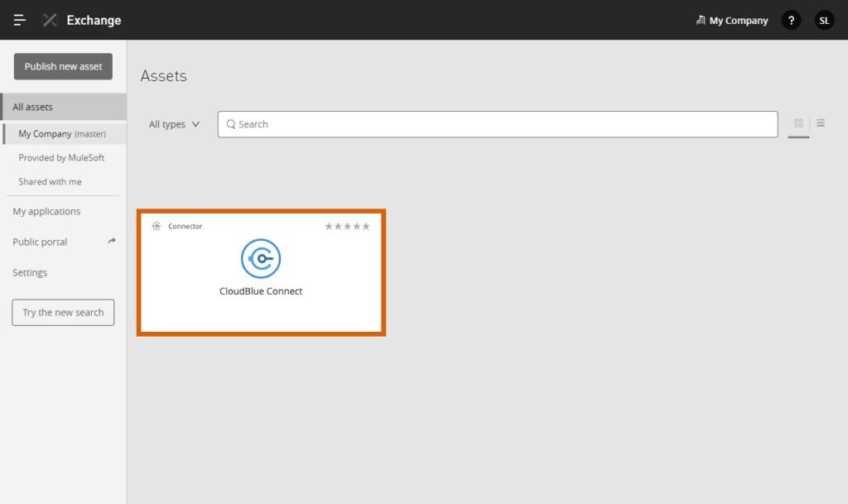Click the Connector label on card
Image resolution: width=848 pixels, height=504 pixels.
[185, 226]
